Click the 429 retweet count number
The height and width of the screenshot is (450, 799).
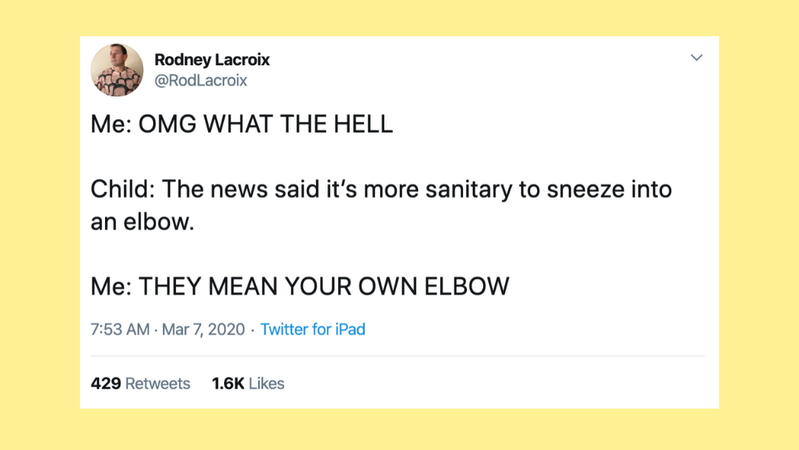(106, 383)
